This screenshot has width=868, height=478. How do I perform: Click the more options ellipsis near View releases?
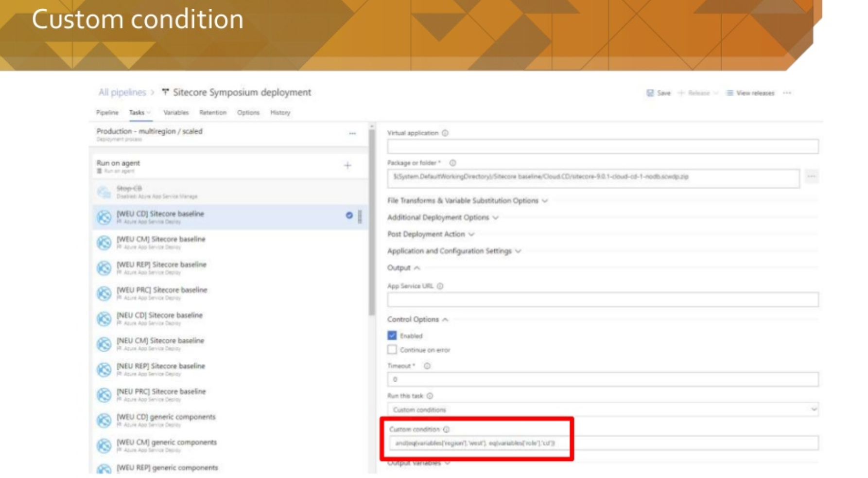point(787,93)
